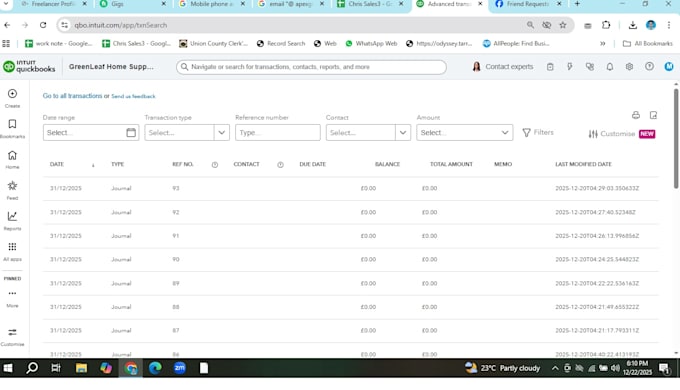Show hidden system tray icons

point(555,368)
